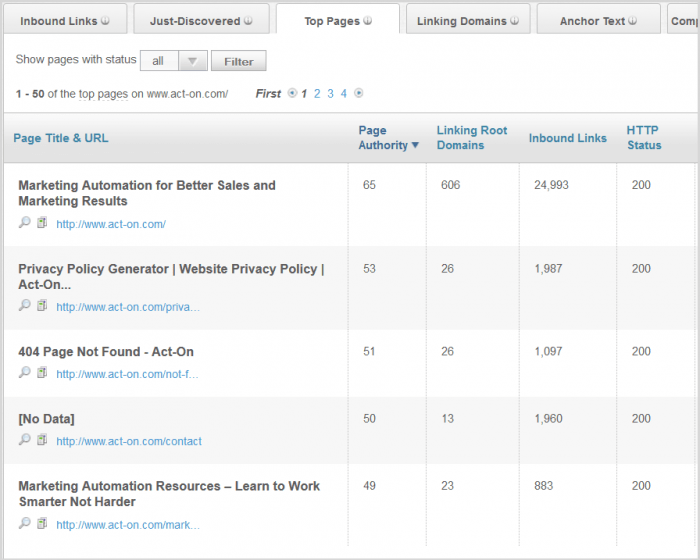Image resolution: width=700 pixels, height=560 pixels.
Task: Click magnifier icon for [No Data] contact row
Action: pos(25,439)
